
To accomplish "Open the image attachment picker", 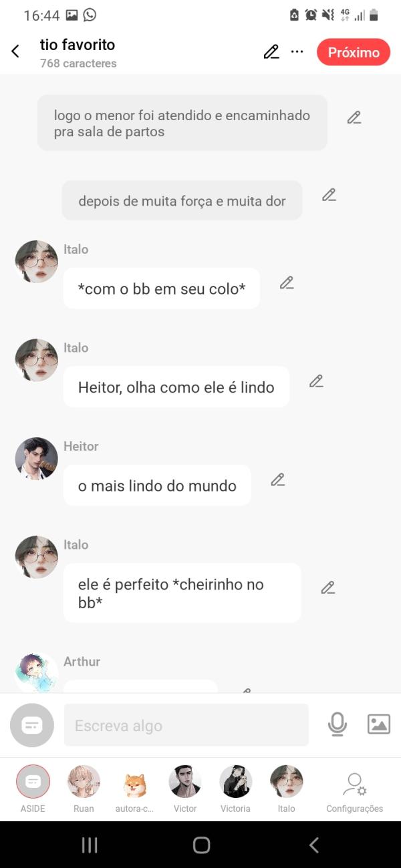I will tap(378, 724).
